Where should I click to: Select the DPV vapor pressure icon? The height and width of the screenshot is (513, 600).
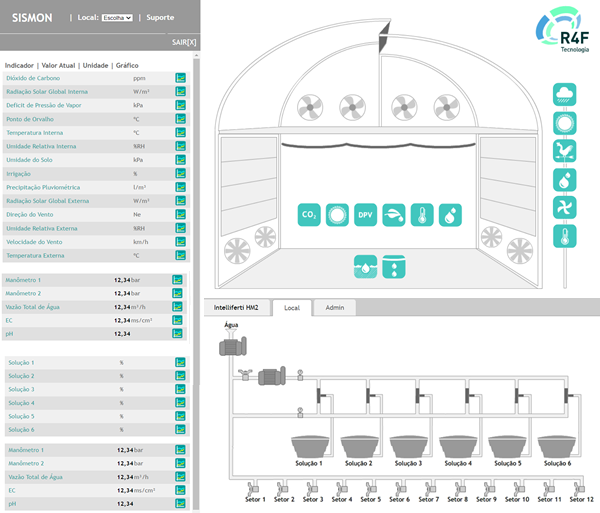[x=366, y=215]
